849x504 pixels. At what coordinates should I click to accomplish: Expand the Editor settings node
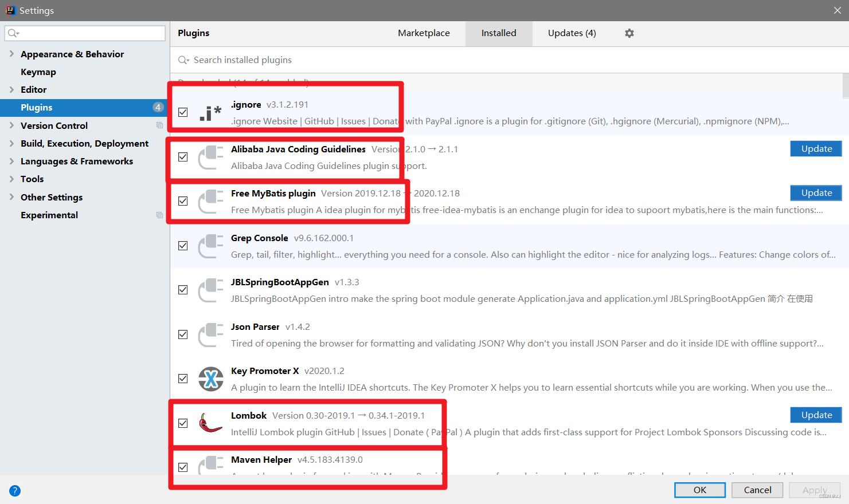tap(11, 89)
